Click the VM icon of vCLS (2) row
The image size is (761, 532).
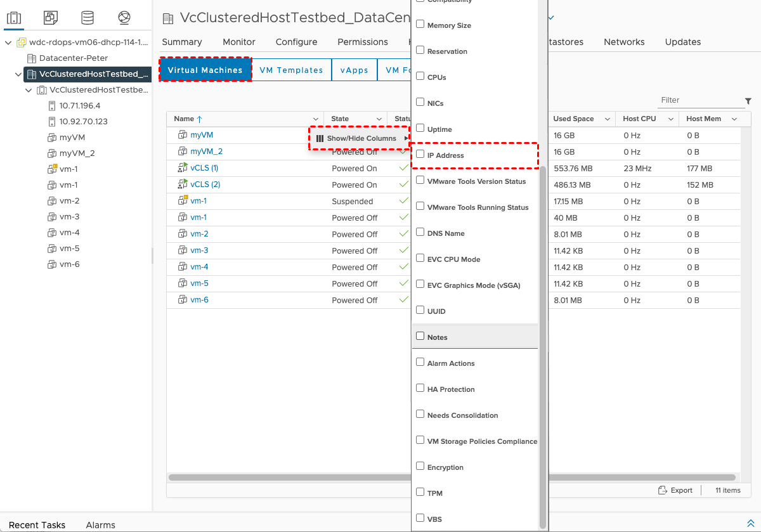coord(183,184)
